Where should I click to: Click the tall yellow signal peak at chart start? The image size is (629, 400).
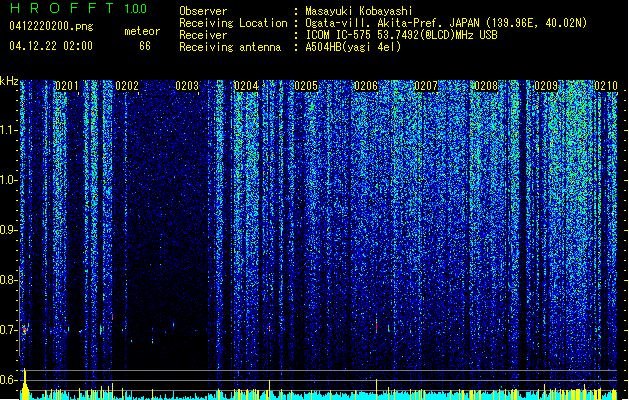pos(25,384)
